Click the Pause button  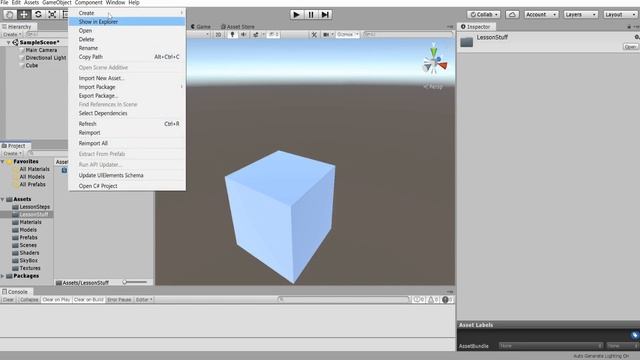tap(311, 15)
